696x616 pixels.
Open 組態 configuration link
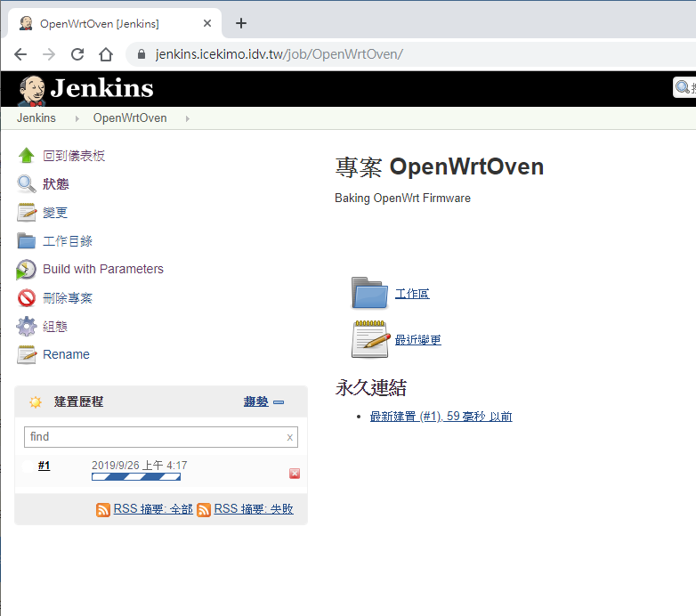tap(55, 326)
